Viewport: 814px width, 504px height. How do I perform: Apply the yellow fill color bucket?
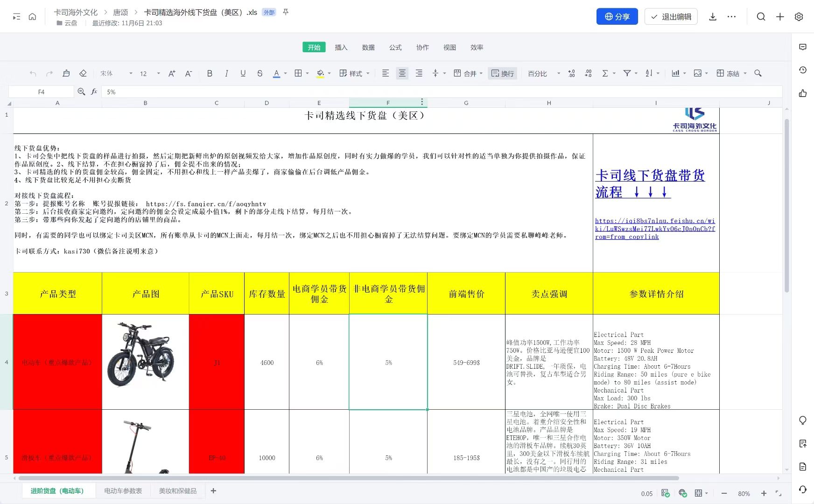point(320,73)
